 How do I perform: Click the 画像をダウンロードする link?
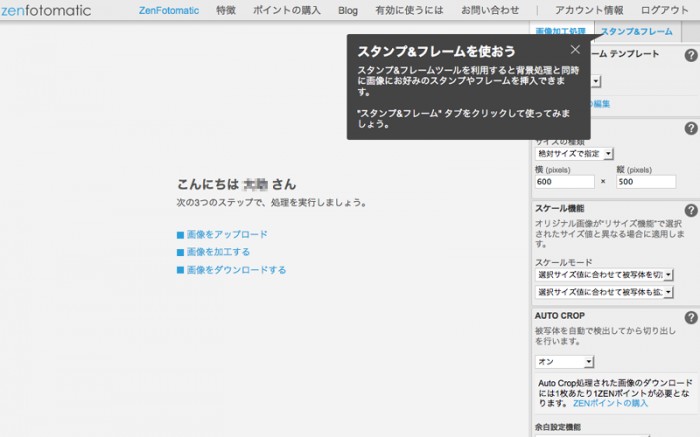(236, 270)
